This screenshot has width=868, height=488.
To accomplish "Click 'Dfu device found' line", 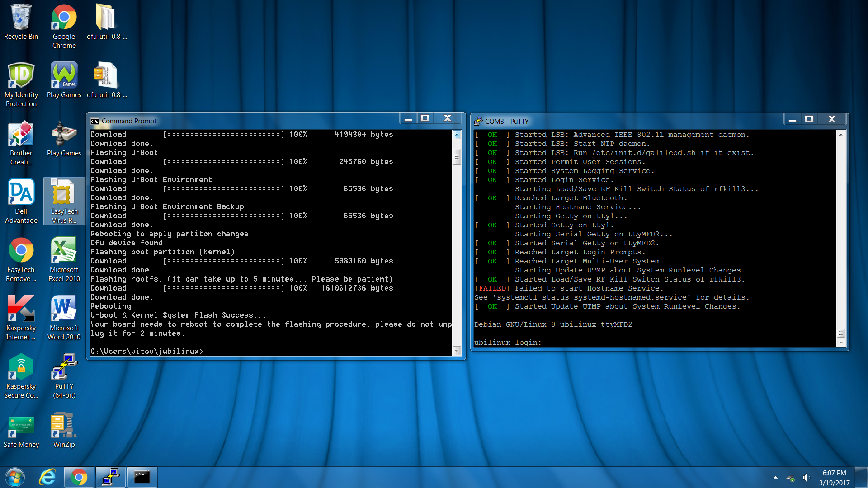I will tap(127, 243).
